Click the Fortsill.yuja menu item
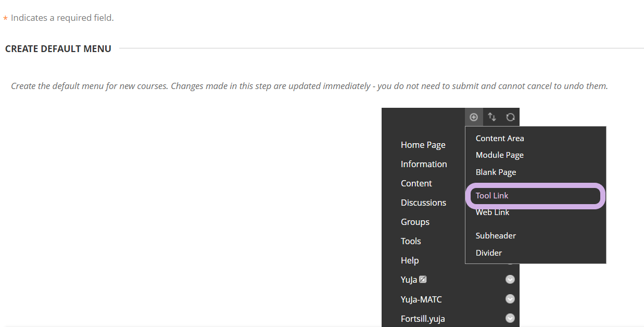Image resolution: width=644 pixels, height=327 pixels. tap(423, 319)
